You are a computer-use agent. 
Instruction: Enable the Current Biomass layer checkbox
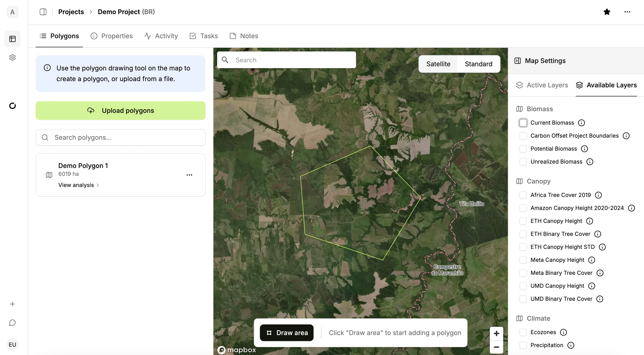[523, 123]
